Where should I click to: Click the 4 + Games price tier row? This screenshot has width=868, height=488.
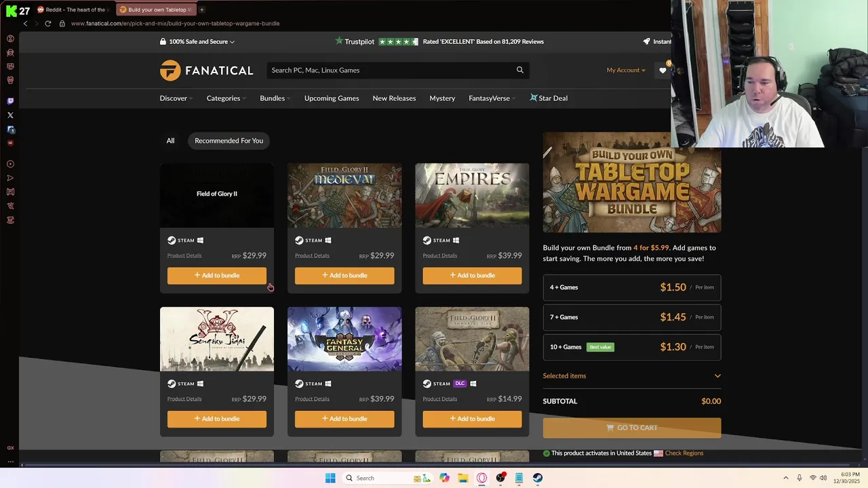(x=632, y=287)
